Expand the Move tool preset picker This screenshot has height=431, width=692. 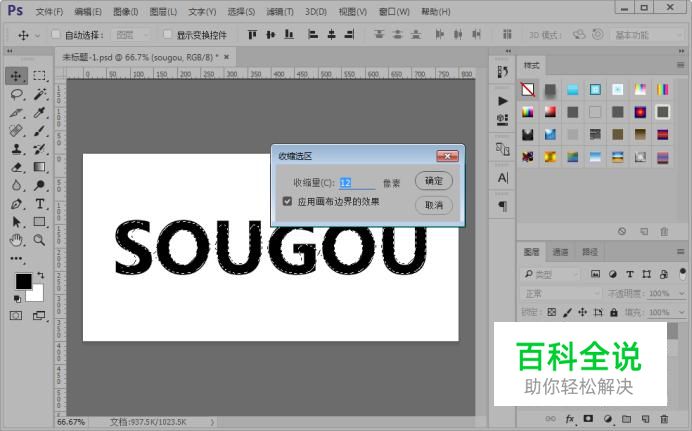(38, 35)
